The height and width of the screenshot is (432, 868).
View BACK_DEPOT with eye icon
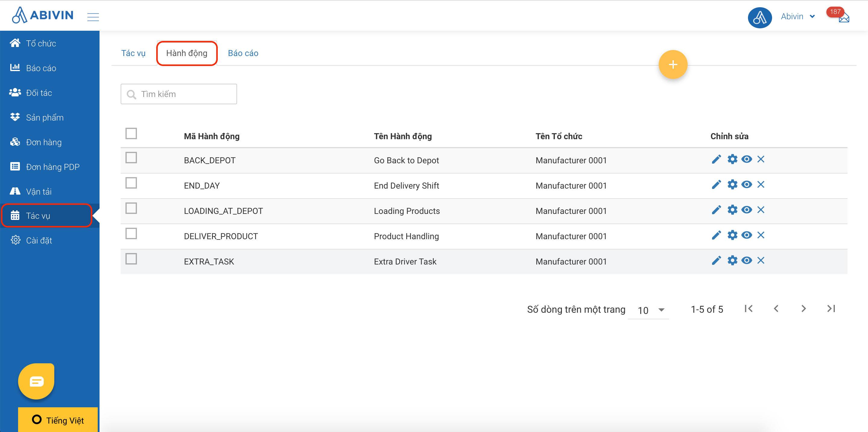[747, 159]
